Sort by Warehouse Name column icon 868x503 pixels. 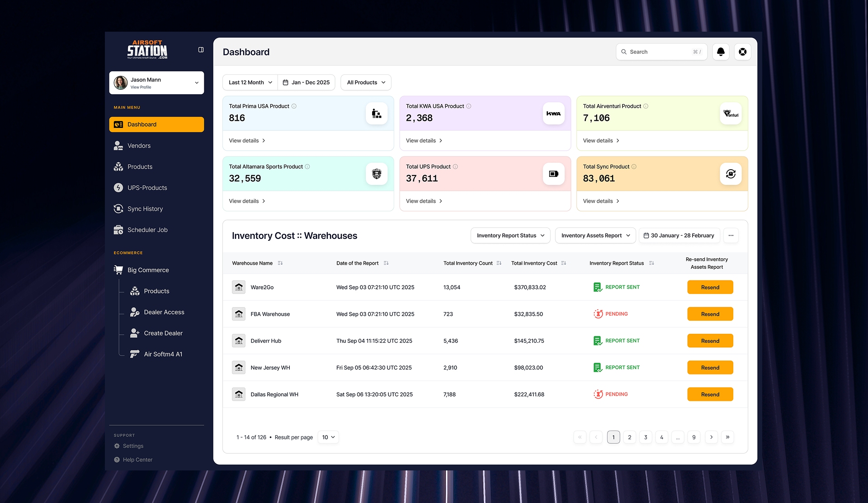click(x=280, y=263)
